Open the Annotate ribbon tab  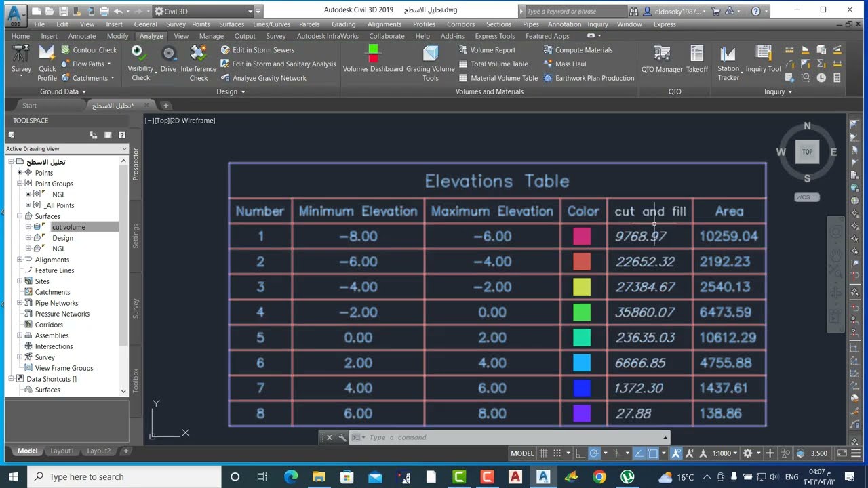tap(82, 36)
